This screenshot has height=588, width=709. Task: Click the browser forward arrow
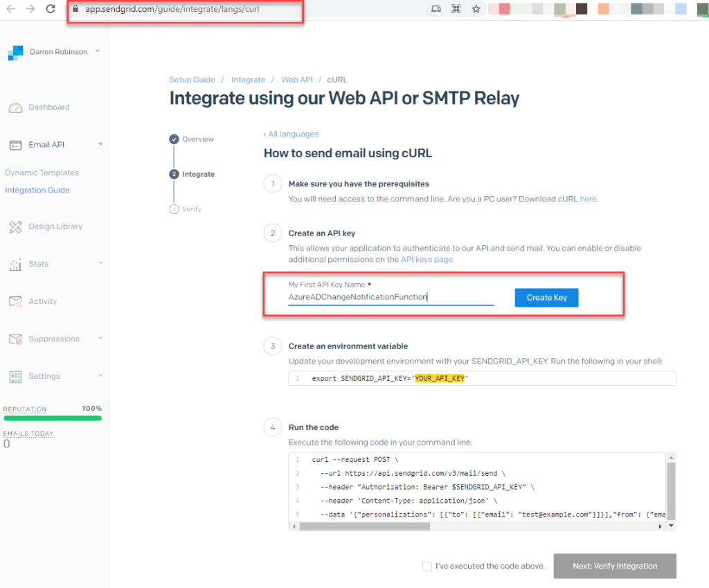tap(30, 8)
